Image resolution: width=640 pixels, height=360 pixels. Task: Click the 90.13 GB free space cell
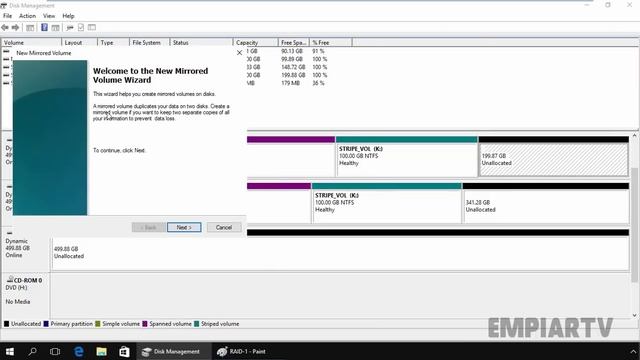tap(292, 51)
